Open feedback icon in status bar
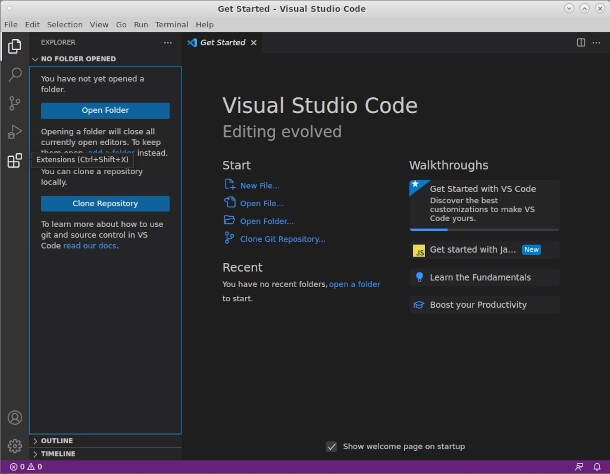 (579, 467)
